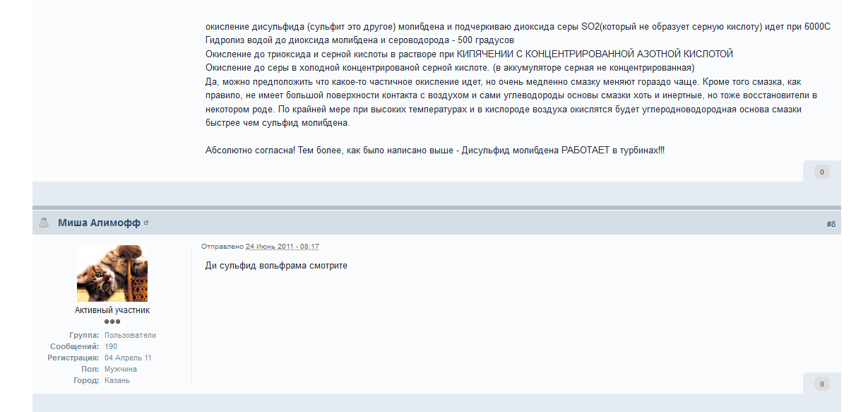Image resolution: width=868 pixels, height=412 pixels.
Task: Click the line Абсолютно согласна! in the upper post
Action: 435,151
